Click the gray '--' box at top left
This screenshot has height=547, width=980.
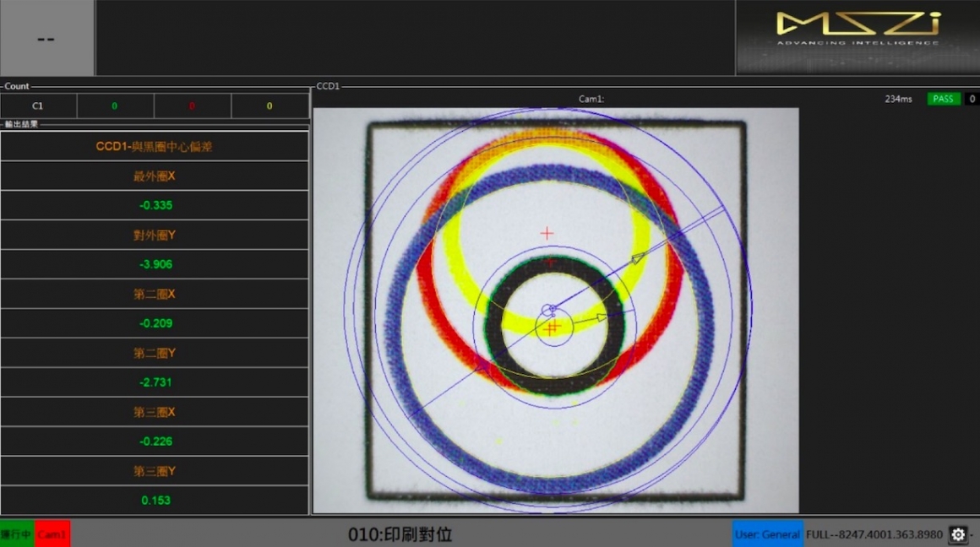[x=46, y=38]
